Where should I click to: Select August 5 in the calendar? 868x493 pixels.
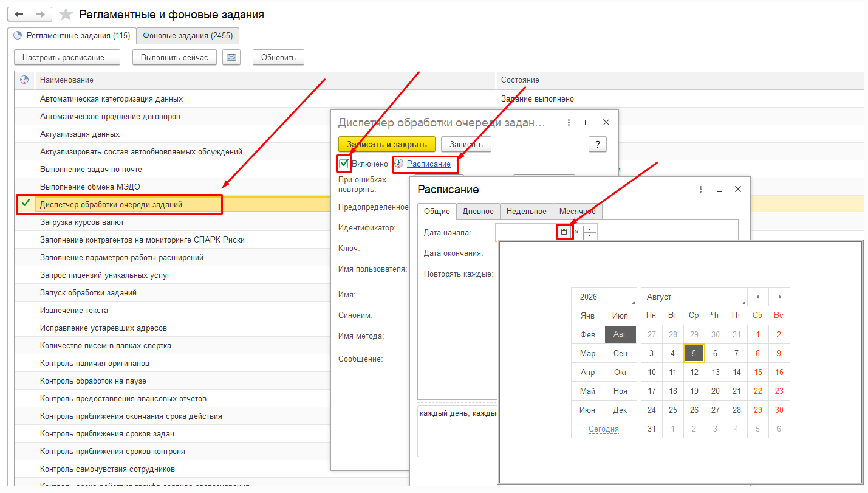point(694,353)
